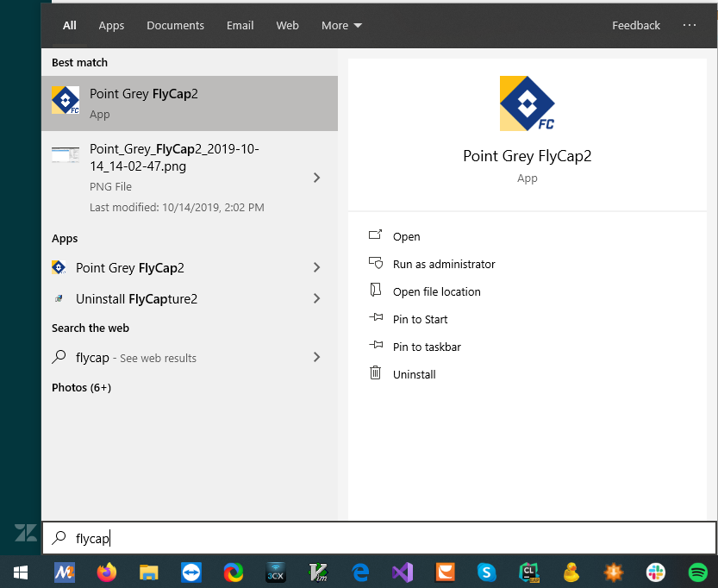
Task: Click Uninstall in the actions list
Action: click(x=414, y=374)
